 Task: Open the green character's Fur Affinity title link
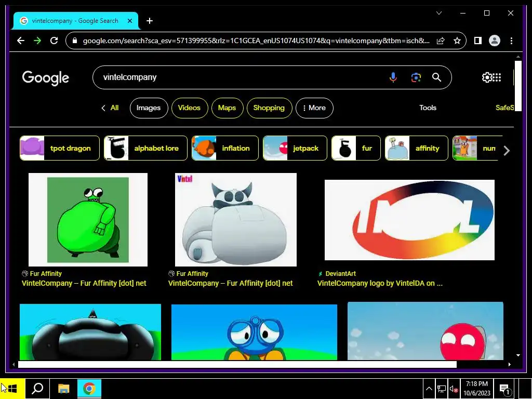[x=84, y=283]
